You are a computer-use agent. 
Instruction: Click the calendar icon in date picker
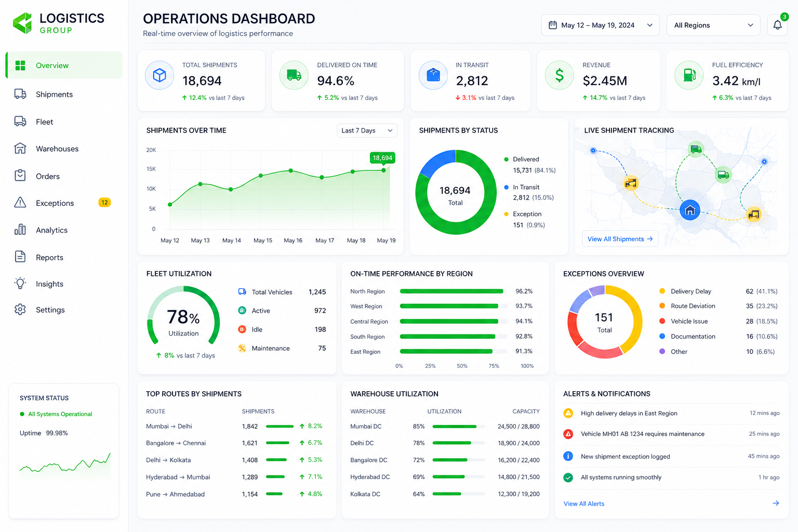(553, 25)
